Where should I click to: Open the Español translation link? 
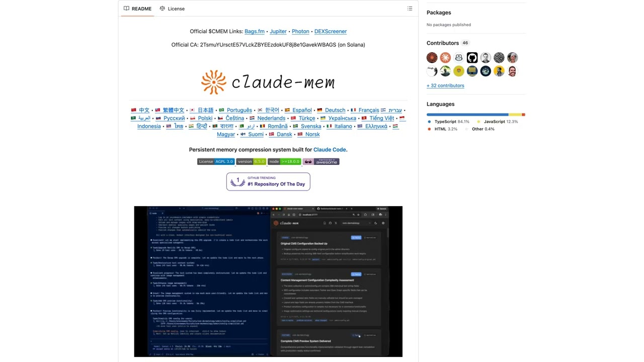tap(298, 110)
